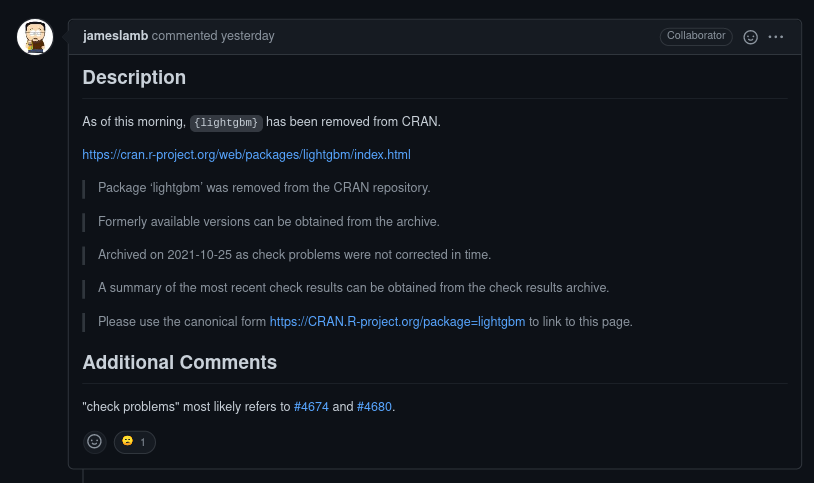Click the quote about check results archive summary
The image size is (814, 483).
coord(353,288)
